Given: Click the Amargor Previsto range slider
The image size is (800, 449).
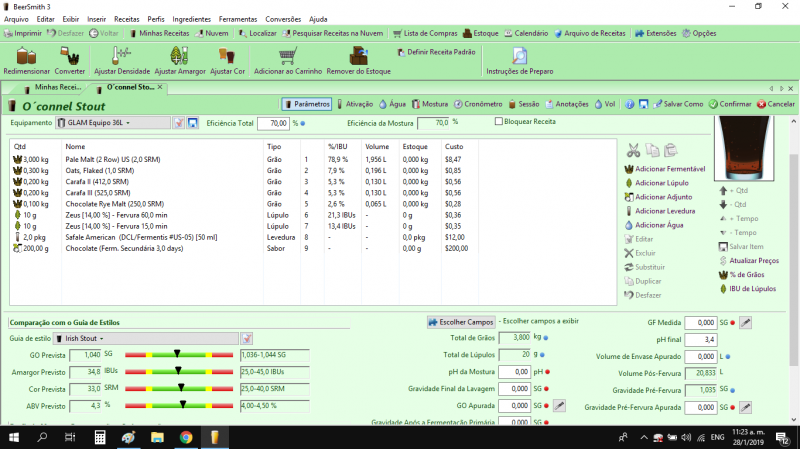Looking at the screenshot, I should [179, 371].
